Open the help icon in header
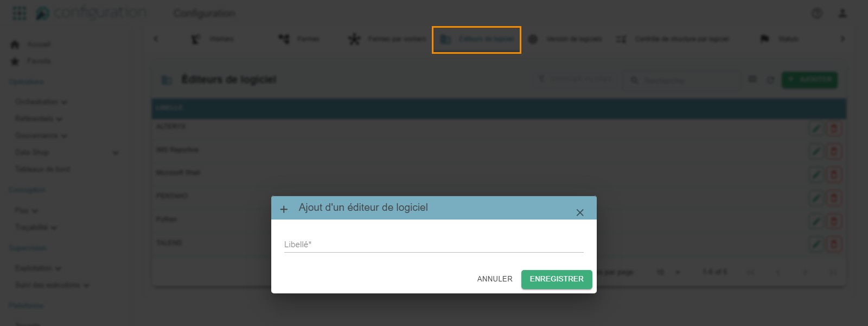This screenshot has height=326, width=868. (816, 14)
